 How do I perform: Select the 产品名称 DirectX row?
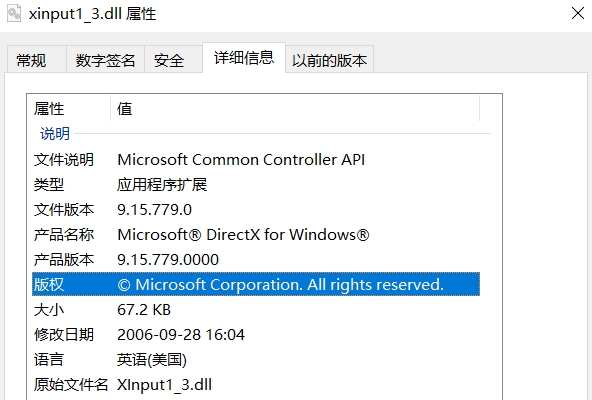tap(256, 235)
